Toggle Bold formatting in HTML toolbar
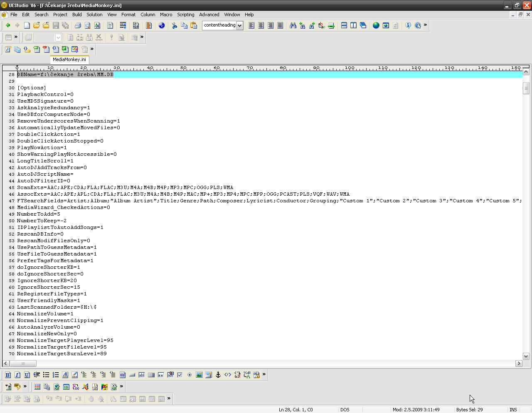Viewport: 532px width, 413px height. point(7,375)
